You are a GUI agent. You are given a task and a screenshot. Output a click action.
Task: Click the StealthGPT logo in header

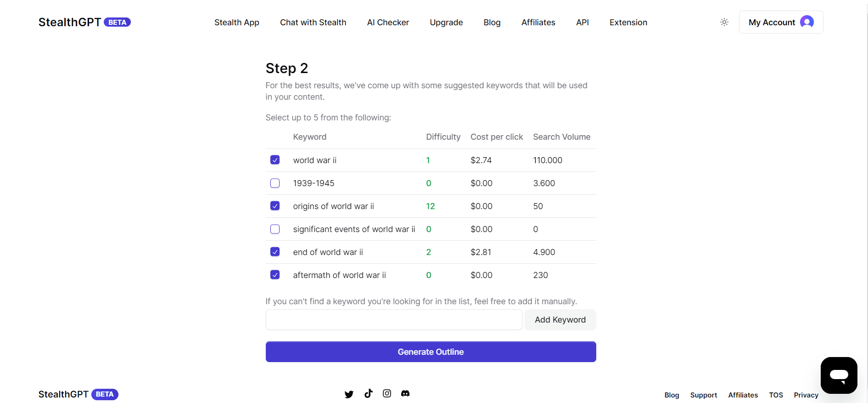[70, 22]
